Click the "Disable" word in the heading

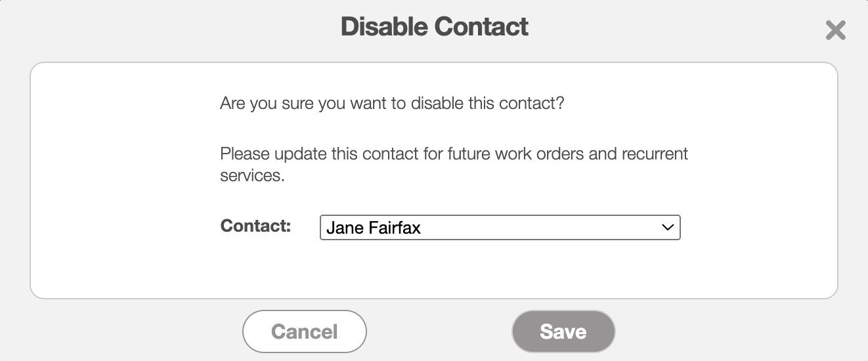[385, 27]
